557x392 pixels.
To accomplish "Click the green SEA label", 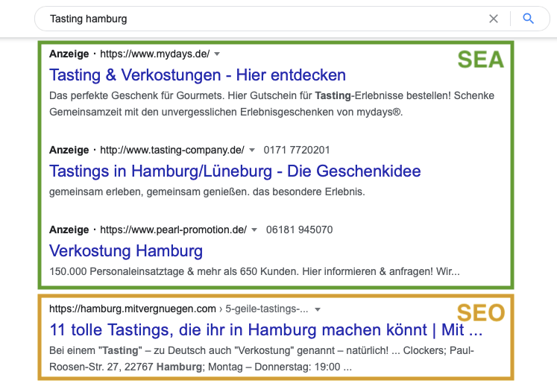I will (x=480, y=60).
